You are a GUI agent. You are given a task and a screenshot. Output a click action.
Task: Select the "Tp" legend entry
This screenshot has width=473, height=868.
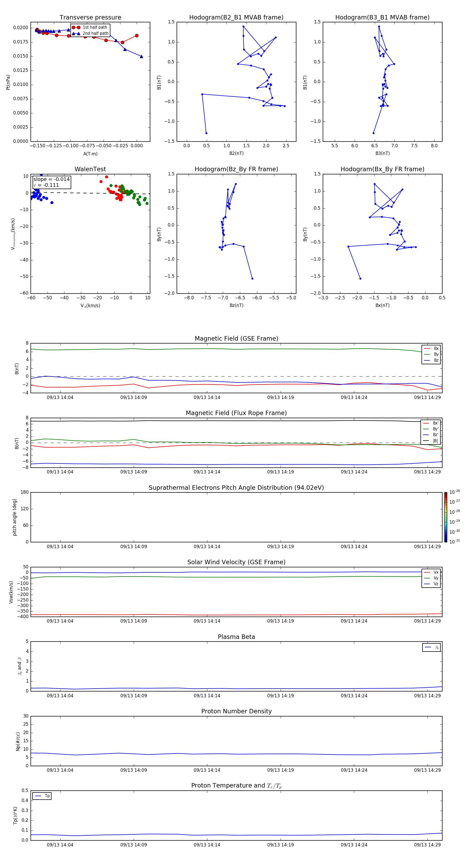point(42,796)
